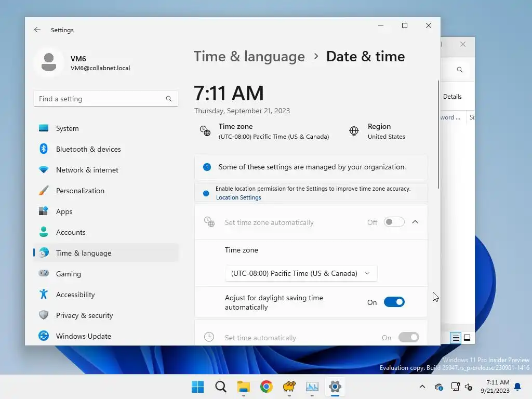Click the Privacy shield icon
Screen dimensions: 532x399
[x=44, y=315]
